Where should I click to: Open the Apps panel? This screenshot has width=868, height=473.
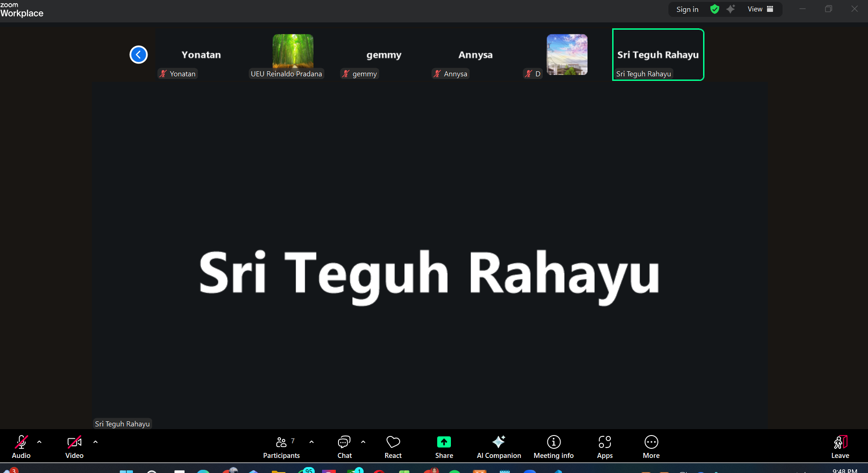pos(604,446)
